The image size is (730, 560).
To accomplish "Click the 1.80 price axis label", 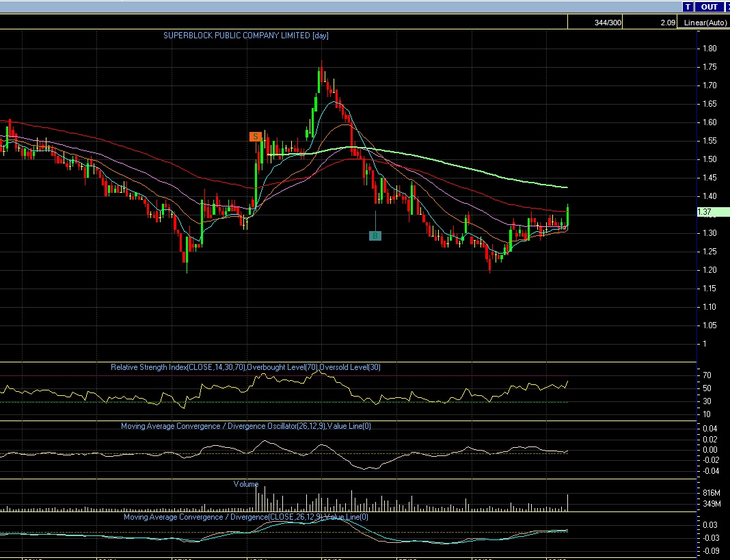I will (x=709, y=49).
